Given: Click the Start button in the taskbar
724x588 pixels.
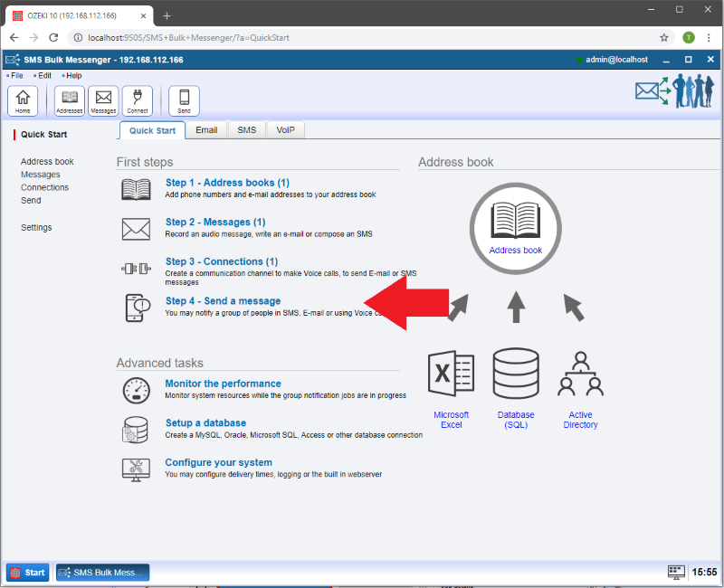Looking at the screenshot, I should point(28,573).
